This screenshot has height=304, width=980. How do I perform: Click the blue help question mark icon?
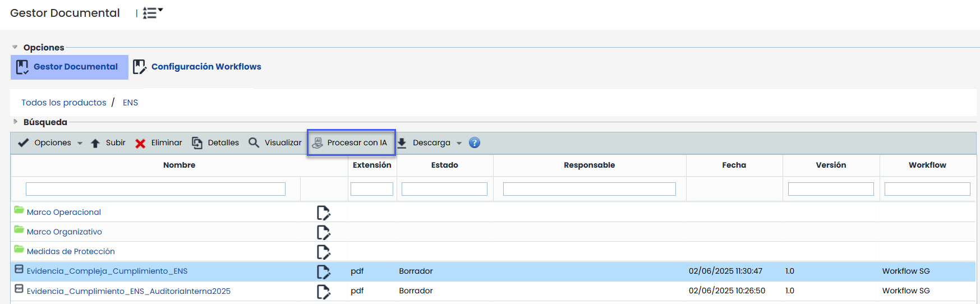click(475, 142)
